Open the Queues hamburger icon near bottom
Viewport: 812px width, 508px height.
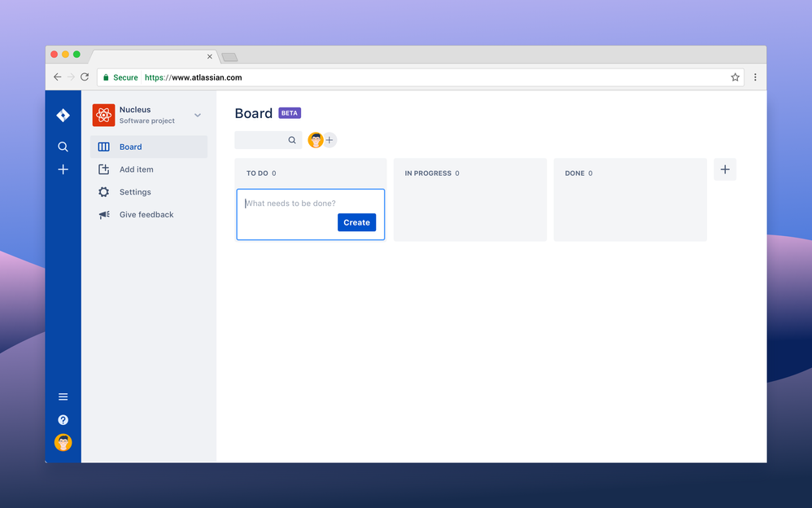click(x=63, y=396)
